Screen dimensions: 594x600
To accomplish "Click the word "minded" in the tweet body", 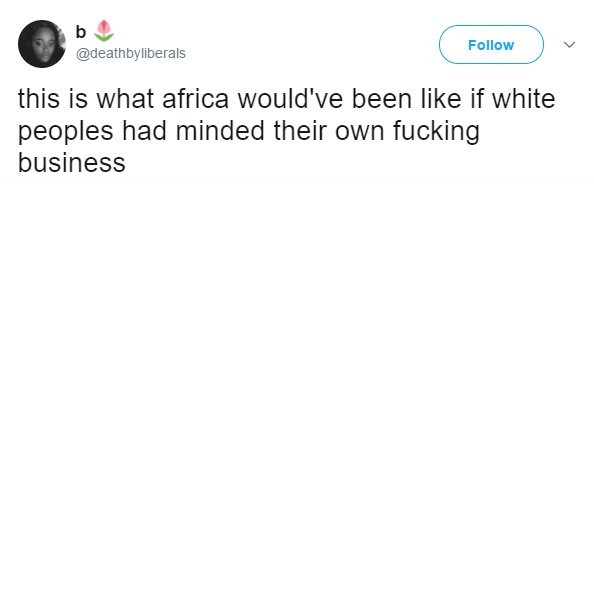I will tap(220, 131).
